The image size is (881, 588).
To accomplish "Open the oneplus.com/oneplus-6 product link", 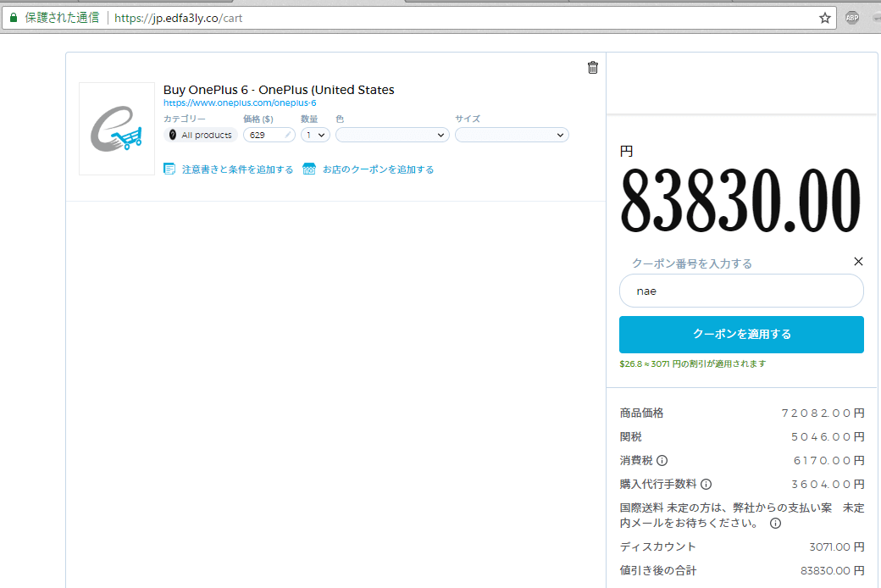I will pos(240,103).
